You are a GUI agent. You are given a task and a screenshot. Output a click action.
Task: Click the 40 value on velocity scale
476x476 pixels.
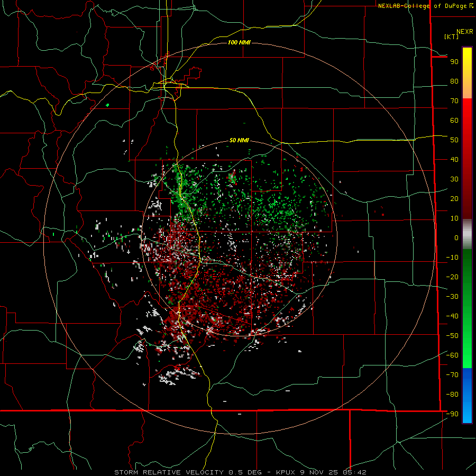(x=454, y=160)
